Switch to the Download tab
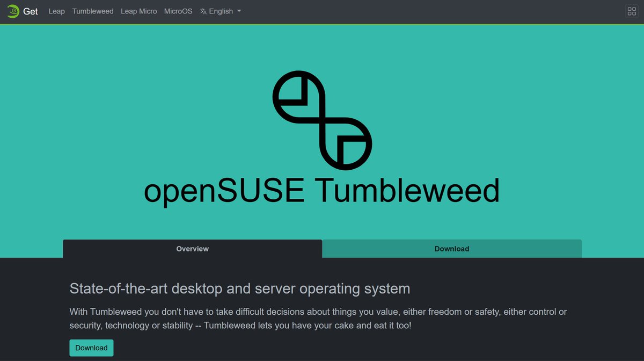Viewport: 644px width, 361px height. pyautogui.click(x=452, y=249)
